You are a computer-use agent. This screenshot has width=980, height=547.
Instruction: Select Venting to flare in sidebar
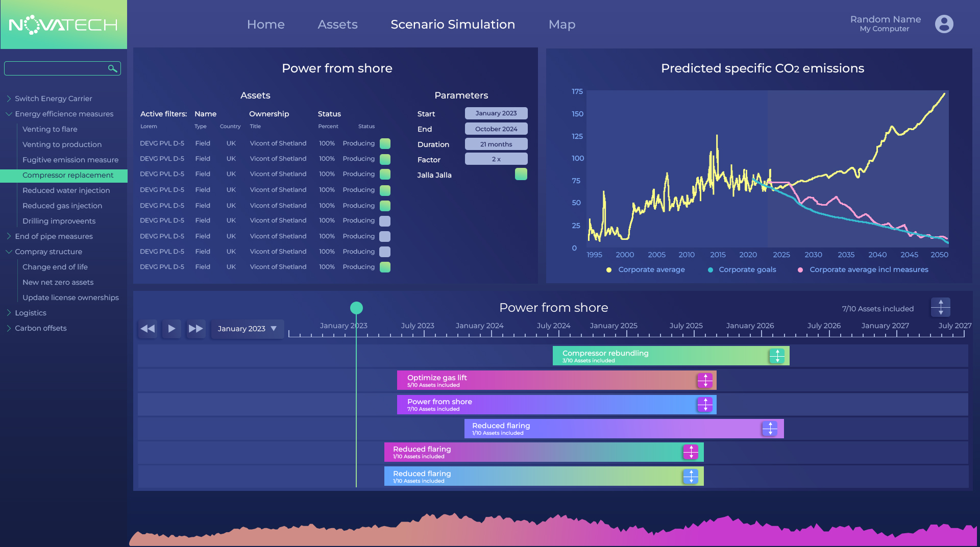point(50,129)
